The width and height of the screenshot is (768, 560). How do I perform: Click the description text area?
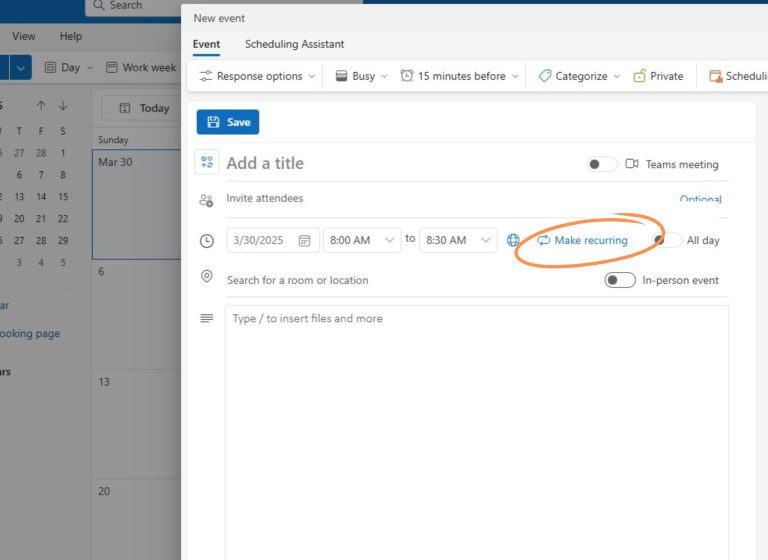[477, 431]
